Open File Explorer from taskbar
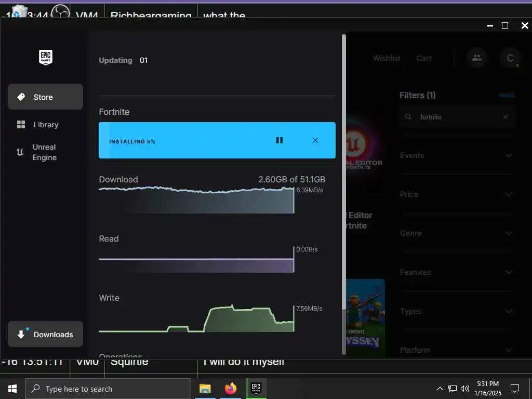Image resolution: width=532 pixels, height=399 pixels. [x=205, y=389]
